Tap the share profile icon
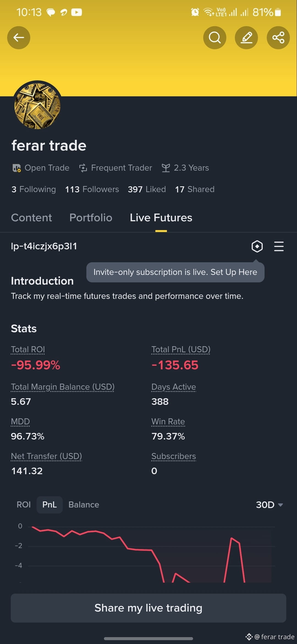297x644 pixels. tap(278, 38)
